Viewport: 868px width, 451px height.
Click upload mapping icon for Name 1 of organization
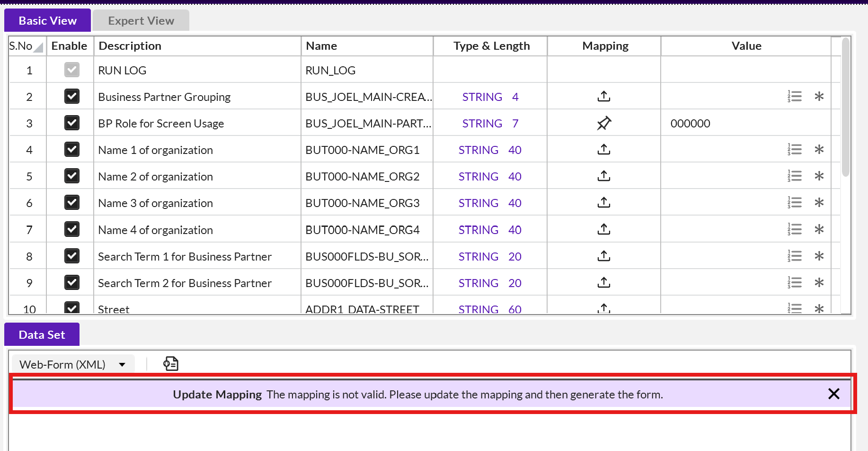coord(604,150)
